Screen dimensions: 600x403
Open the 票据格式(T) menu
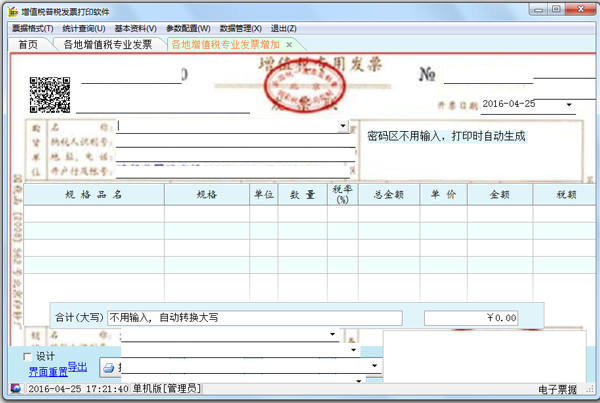coord(33,29)
